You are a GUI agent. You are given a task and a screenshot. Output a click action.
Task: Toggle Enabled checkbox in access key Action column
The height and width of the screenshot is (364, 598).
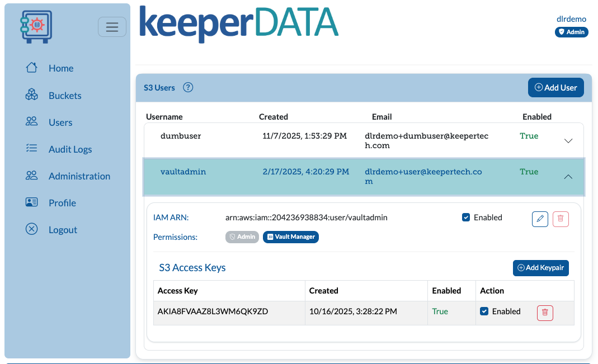click(x=484, y=311)
